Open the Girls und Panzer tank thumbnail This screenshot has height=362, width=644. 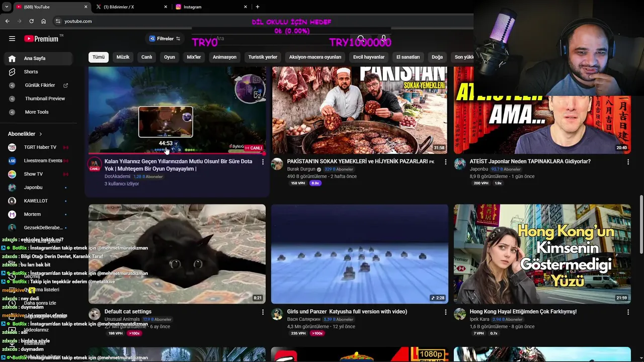click(x=359, y=254)
